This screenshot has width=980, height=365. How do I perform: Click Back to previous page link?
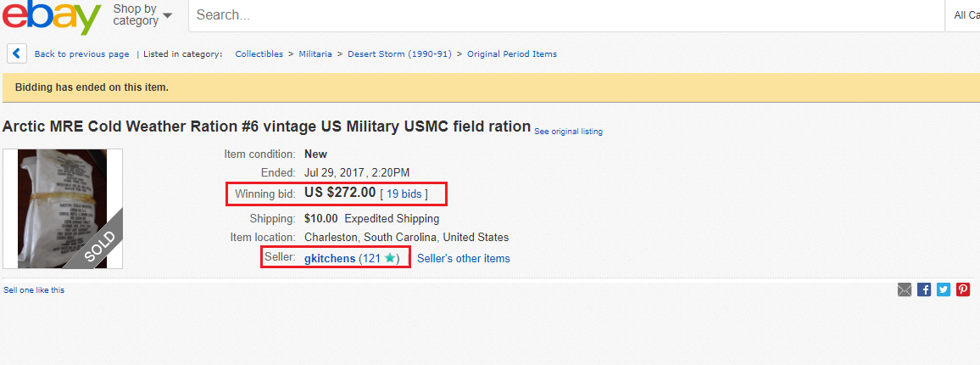pos(81,54)
